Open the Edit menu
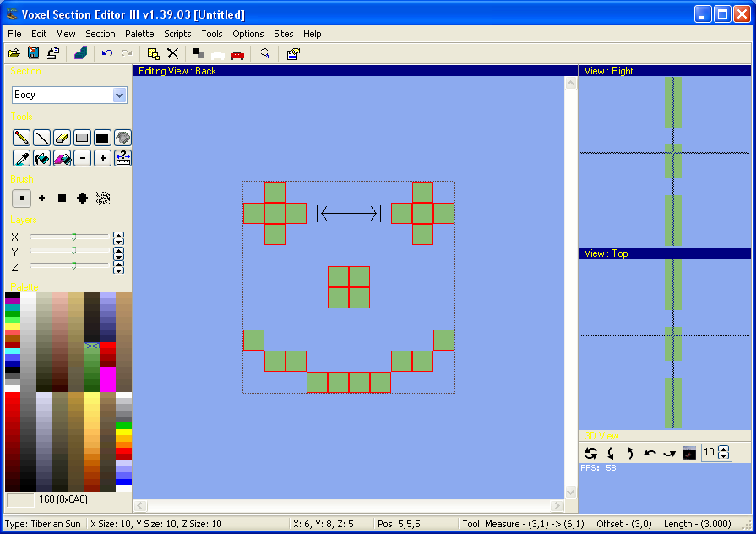Viewport: 756px width, 534px height. click(39, 34)
